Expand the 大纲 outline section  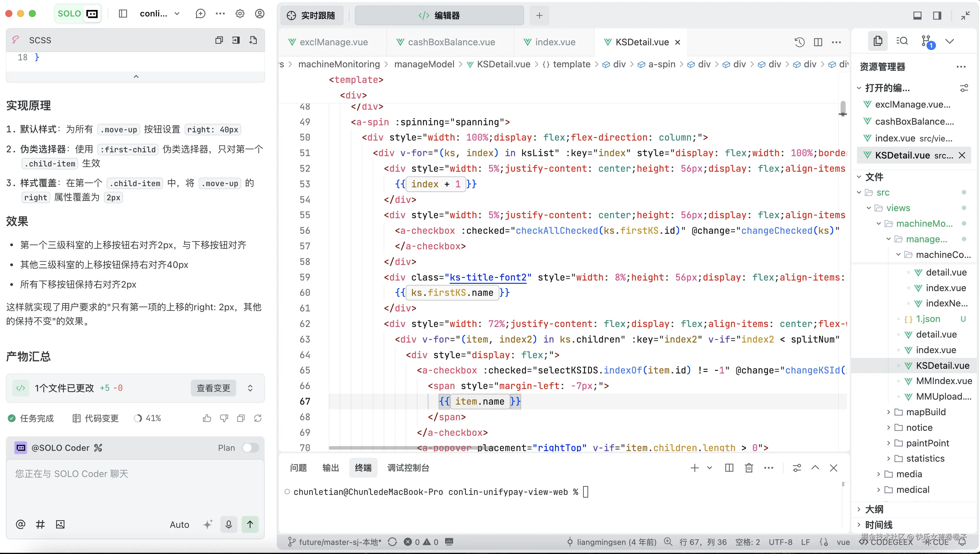coord(874,509)
